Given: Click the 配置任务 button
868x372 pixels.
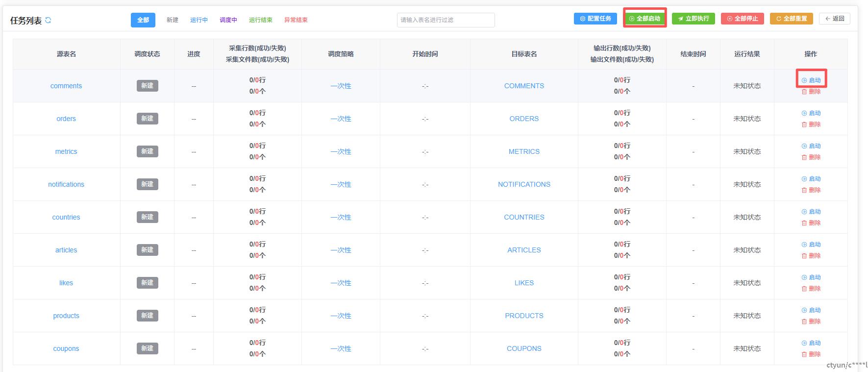Looking at the screenshot, I should (595, 19).
